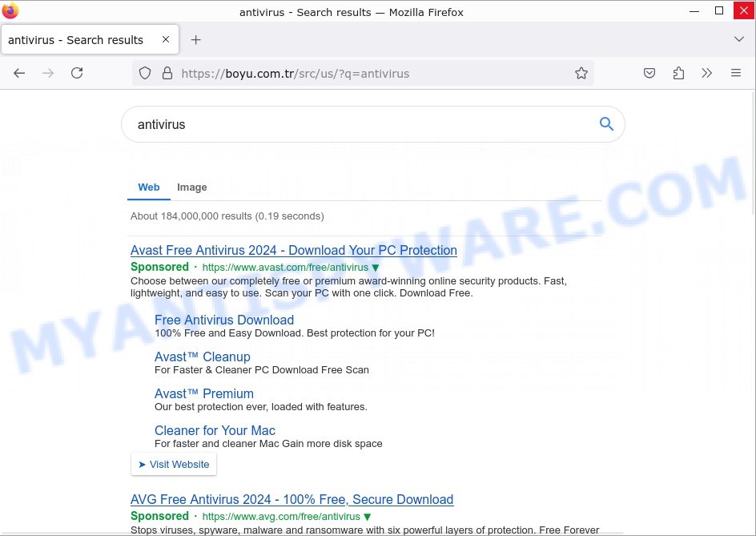Viewport: 756px width, 536px height.
Task: Bookmark this page with the star
Action: pyautogui.click(x=581, y=74)
